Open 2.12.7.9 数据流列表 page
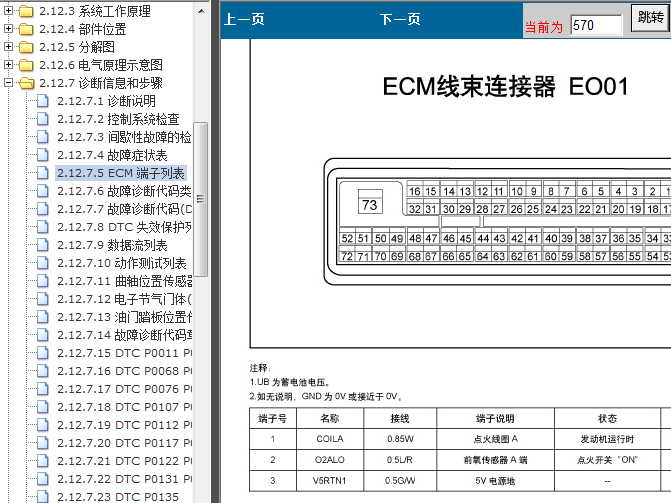Image resolution: width=671 pixels, height=503 pixels. click(112, 245)
